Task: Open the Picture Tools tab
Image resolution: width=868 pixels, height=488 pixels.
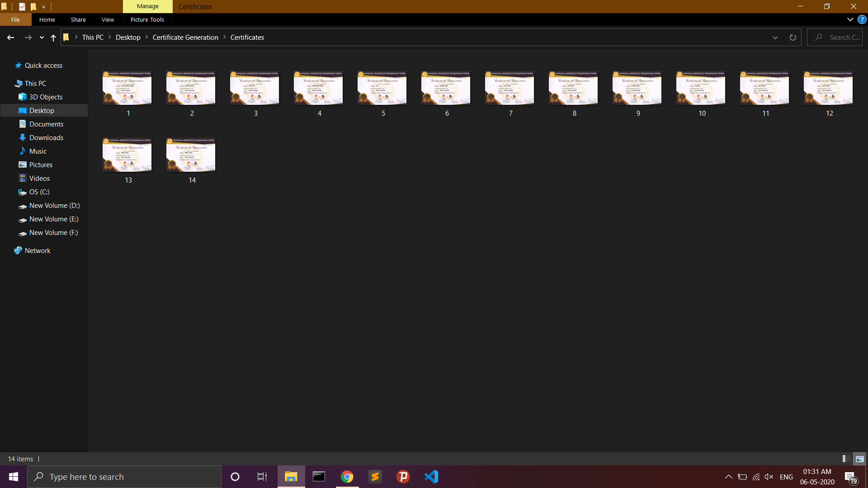Action: (147, 19)
